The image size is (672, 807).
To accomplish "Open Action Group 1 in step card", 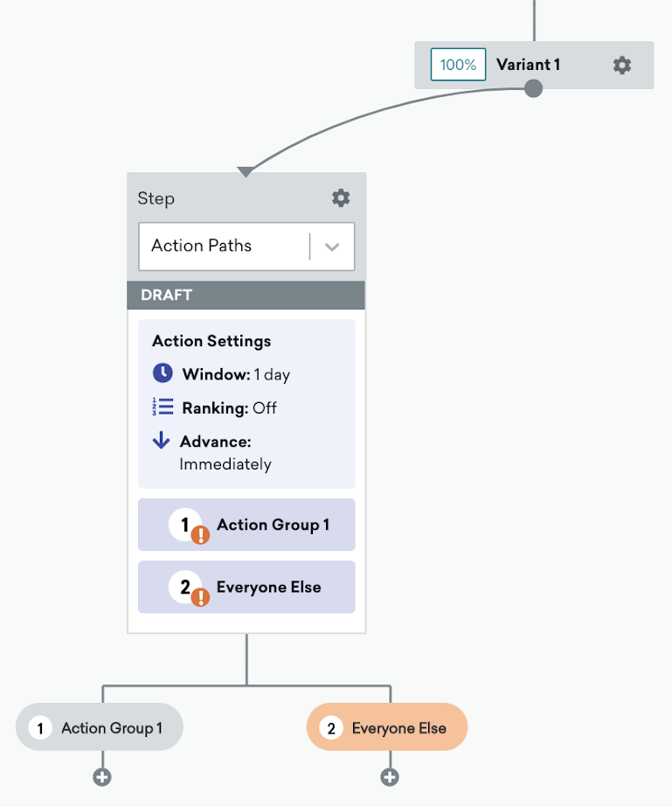I will click(246, 525).
